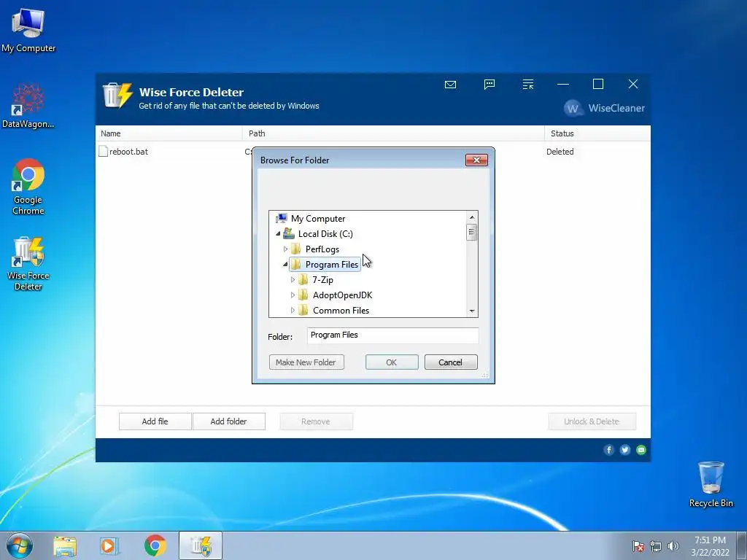Open the chat feedback speech bubble icon

click(489, 85)
